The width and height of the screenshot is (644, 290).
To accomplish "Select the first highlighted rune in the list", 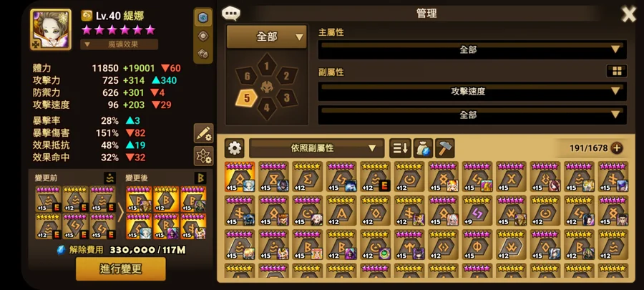I will (x=240, y=177).
